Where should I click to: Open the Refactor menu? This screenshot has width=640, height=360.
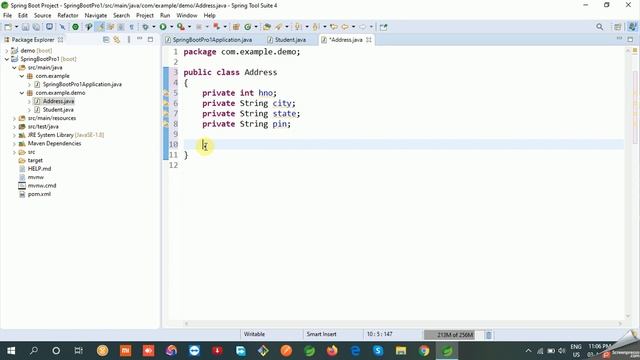pos(68,15)
